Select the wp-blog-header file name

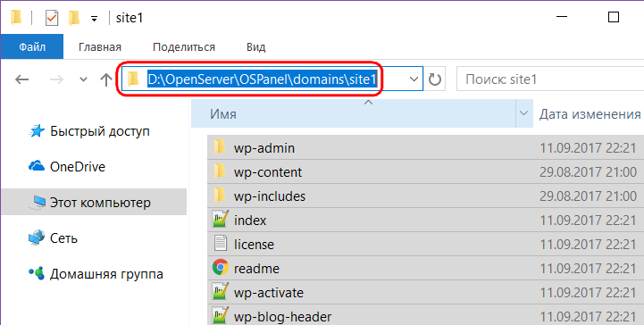tap(282, 317)
